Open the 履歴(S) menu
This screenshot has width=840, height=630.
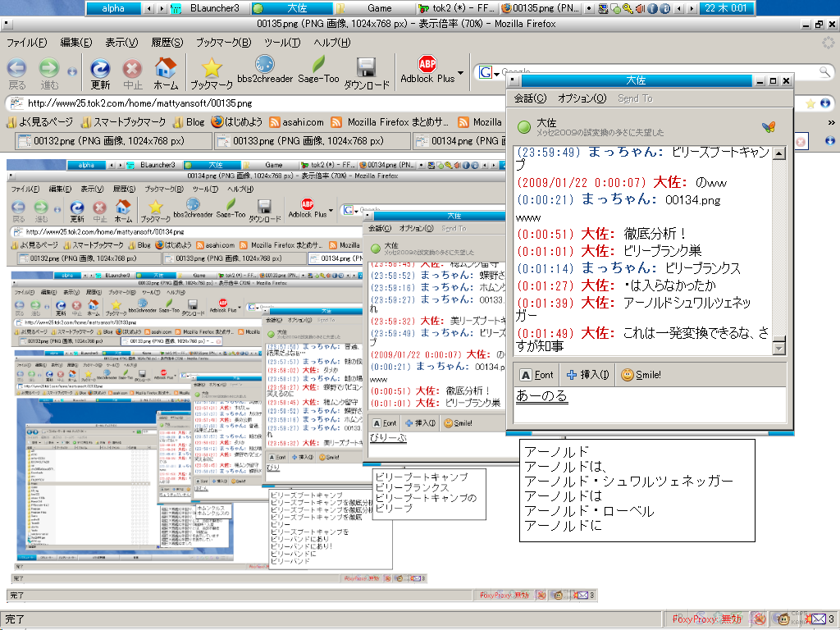[x=167, y=43]
